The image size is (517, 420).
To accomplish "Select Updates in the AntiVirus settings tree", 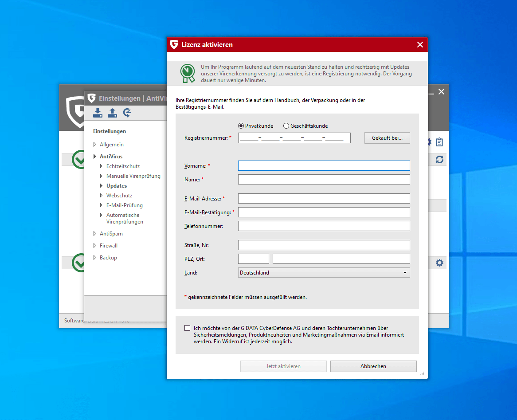I will click(117, 186).
